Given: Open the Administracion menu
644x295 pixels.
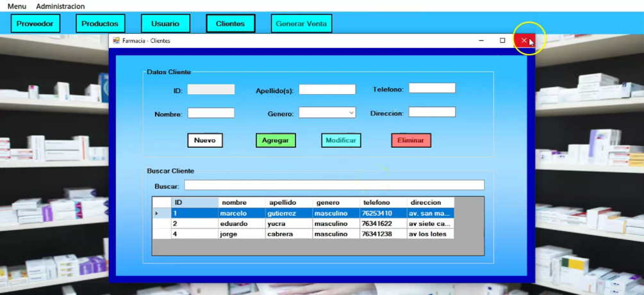Looking at the screenshot, I should coord(60,6).
